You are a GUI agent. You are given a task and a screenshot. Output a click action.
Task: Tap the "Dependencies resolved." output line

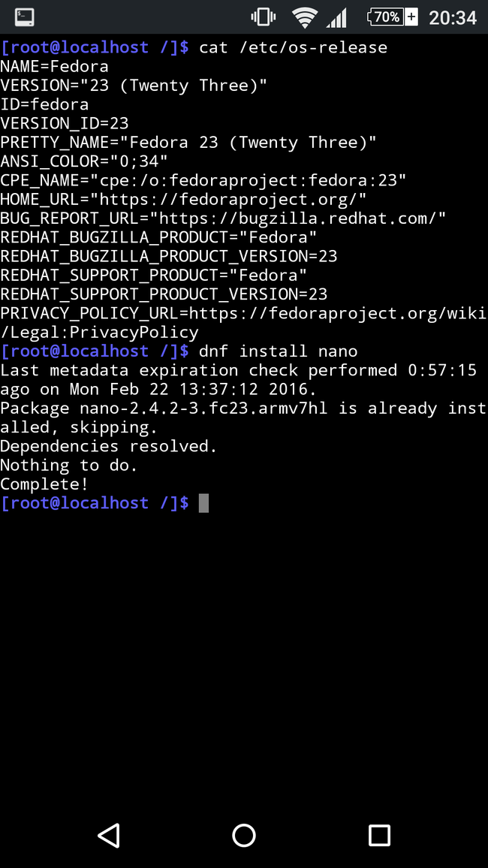coord(109,446)
